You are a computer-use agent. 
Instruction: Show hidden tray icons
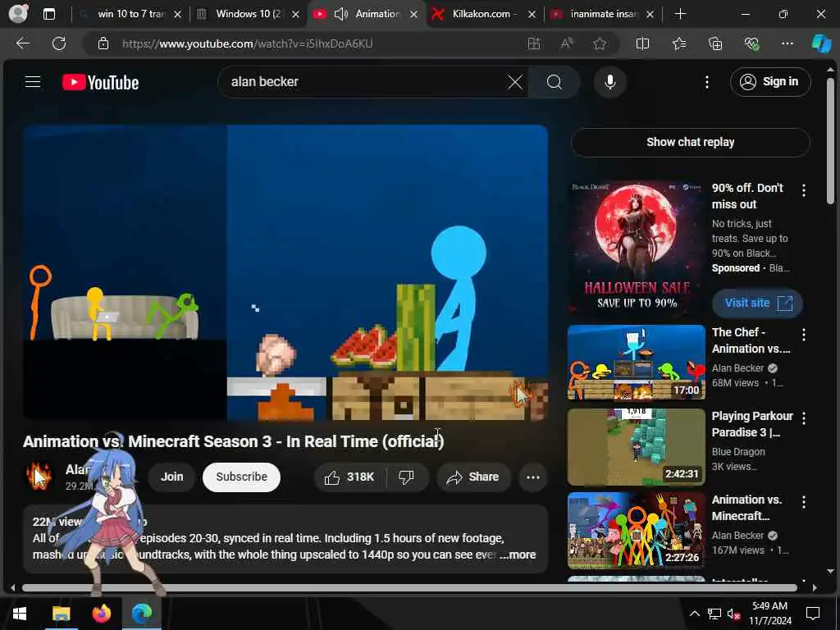(x=694, y=614)
